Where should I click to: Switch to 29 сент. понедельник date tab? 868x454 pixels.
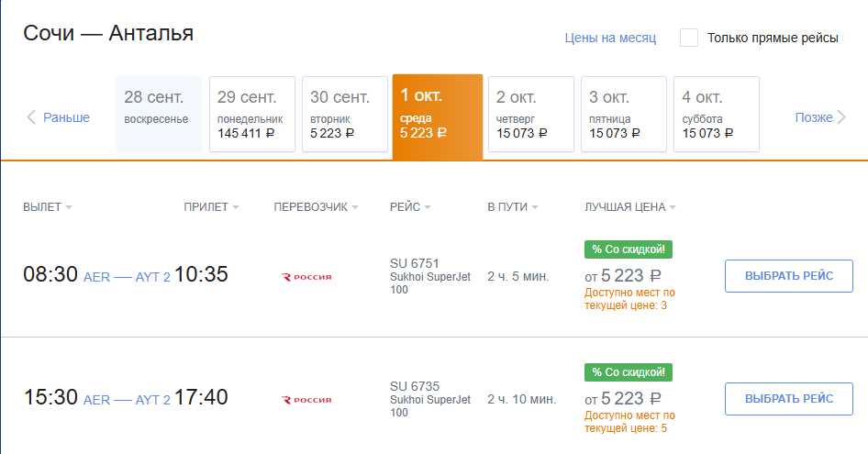[x=252, y=114]
